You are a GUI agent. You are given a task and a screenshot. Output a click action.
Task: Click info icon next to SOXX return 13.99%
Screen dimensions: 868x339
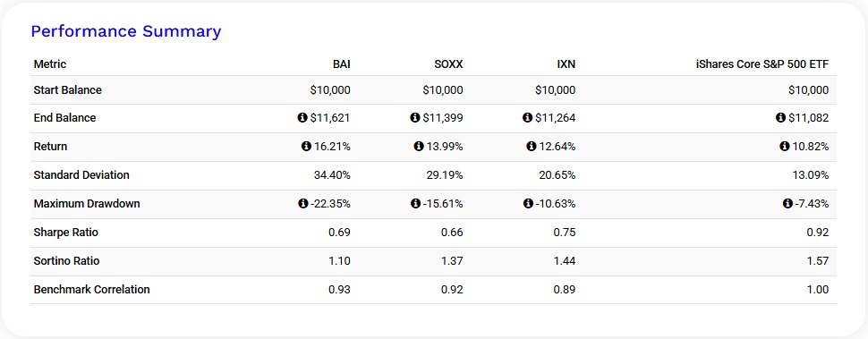[x=419, y=147]
